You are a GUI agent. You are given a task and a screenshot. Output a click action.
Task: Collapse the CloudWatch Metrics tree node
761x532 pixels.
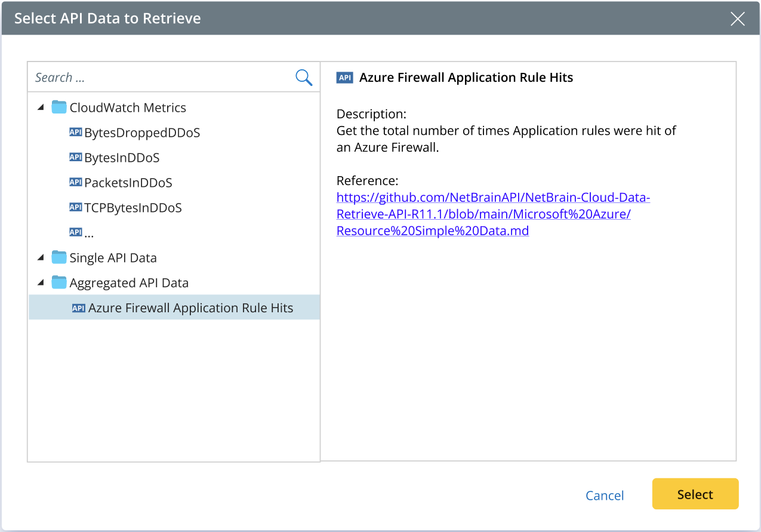point(41,108)
